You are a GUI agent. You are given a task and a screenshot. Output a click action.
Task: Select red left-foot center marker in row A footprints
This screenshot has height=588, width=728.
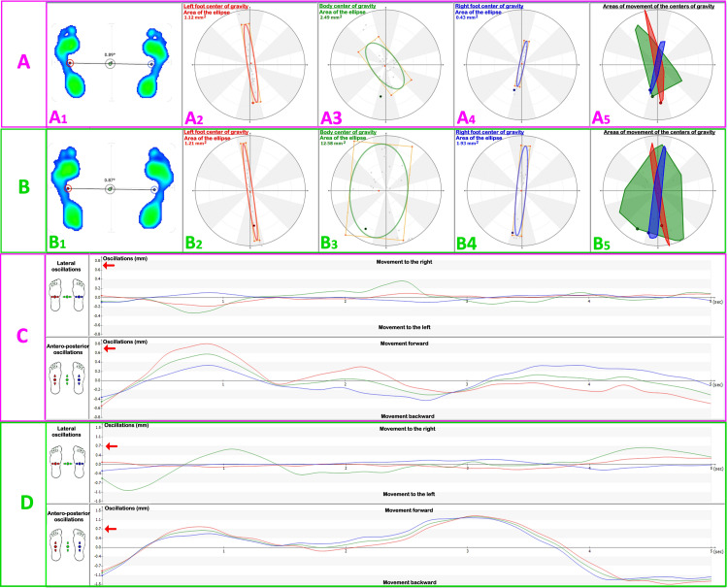pyautogui.click(x=69, y=63)
